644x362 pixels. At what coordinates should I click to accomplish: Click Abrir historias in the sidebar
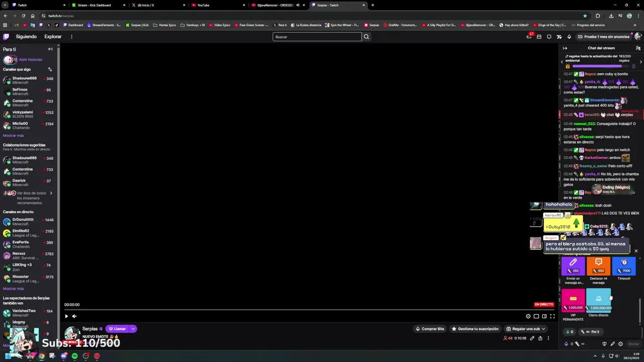click(x=30, y=60)
